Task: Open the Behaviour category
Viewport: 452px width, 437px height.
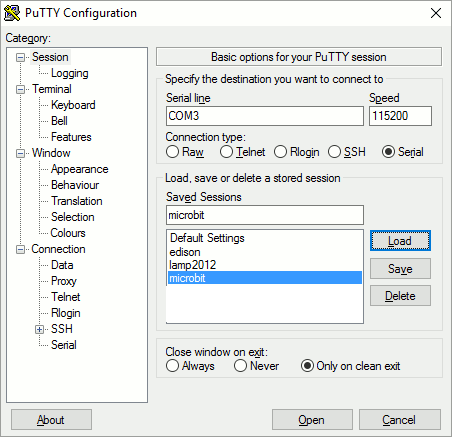Action: coord(75,185)
